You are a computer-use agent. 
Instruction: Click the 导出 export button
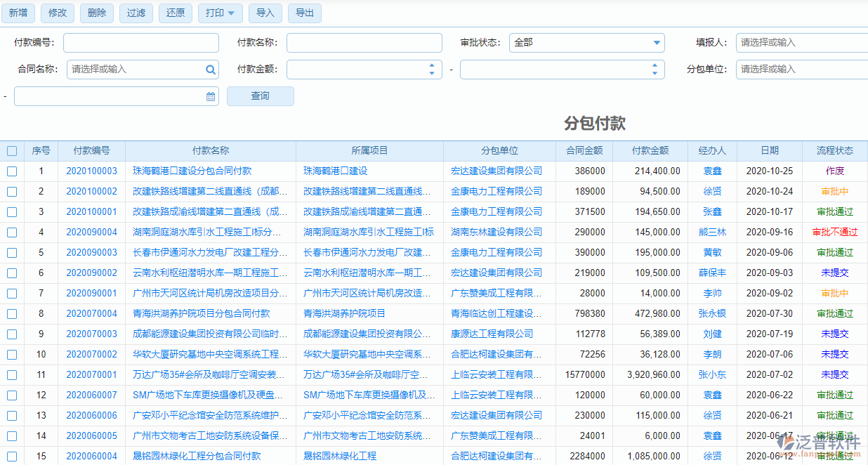pyautogui.click(x=304, y=13)
